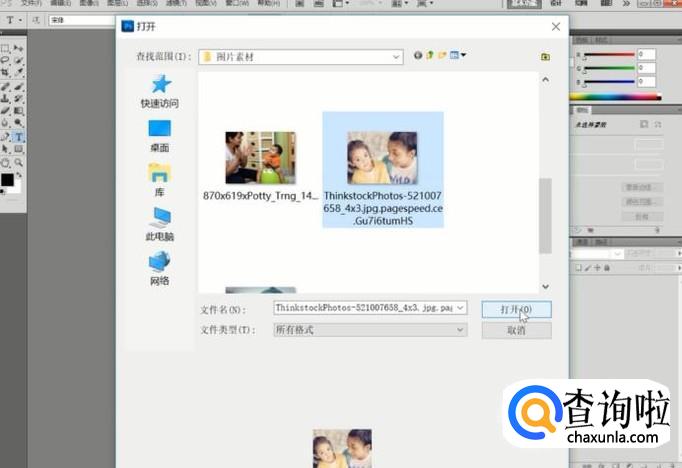The image size is (682, 468).
Task: Open the 选择 menu
Action: coord(147,3)
